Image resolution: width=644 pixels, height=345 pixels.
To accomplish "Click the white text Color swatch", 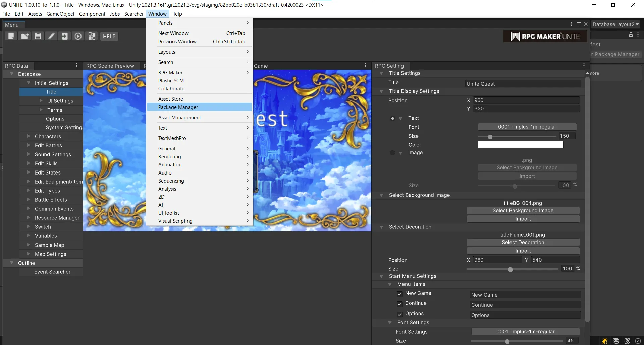I will coord(520,145).
